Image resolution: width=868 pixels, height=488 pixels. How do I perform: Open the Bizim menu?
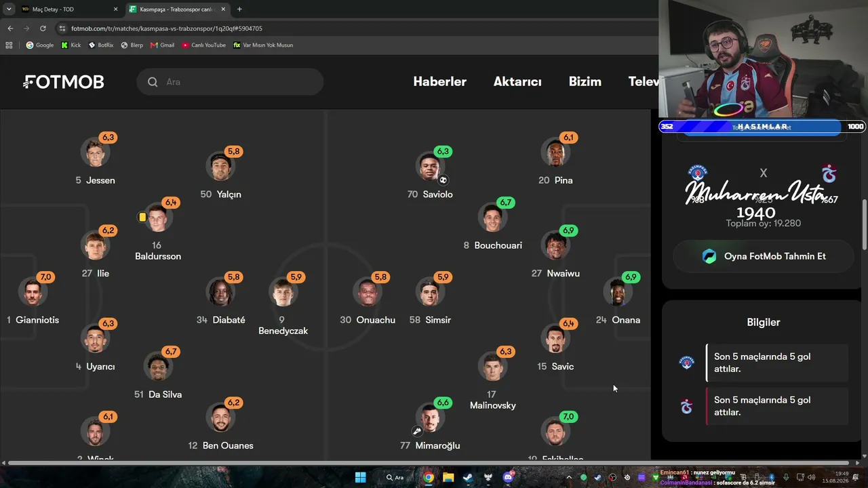point(585,82)
